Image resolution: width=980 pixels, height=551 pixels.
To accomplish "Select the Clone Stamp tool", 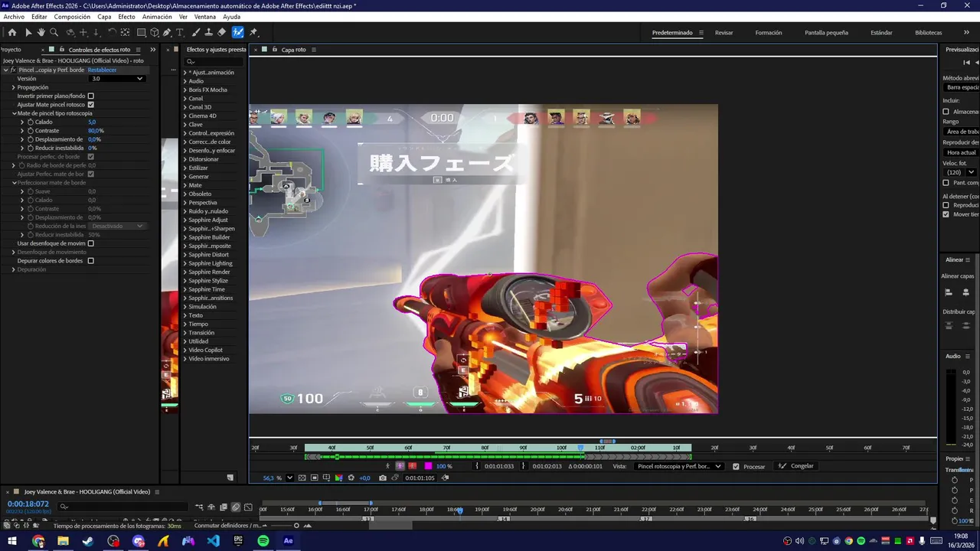I will point(208,32).
